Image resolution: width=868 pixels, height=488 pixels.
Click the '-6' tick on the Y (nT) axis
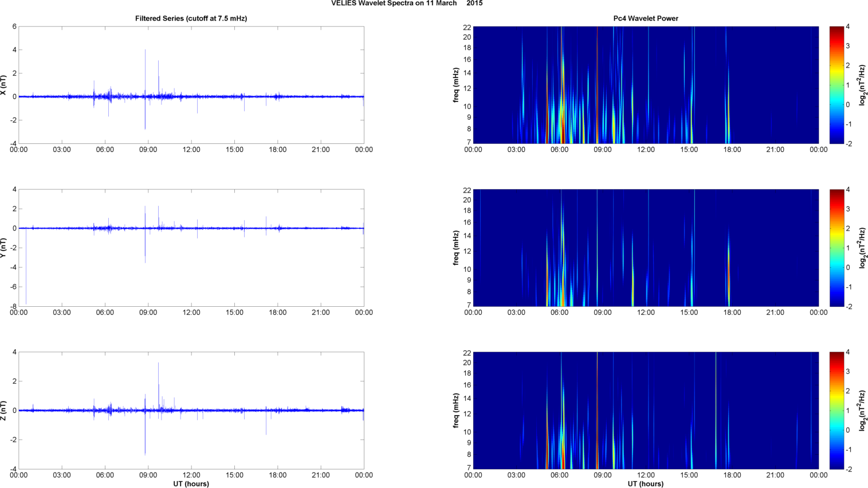pos(13,287)
